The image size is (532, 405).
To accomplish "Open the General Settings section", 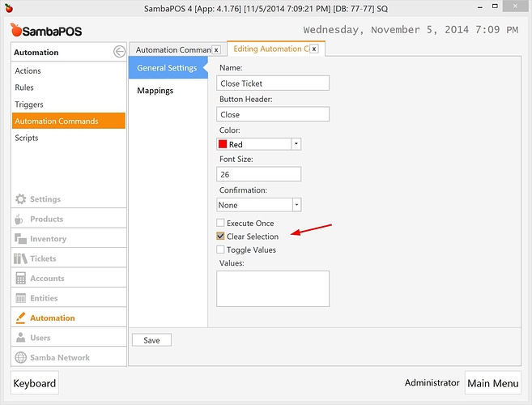I will click(168, 68).
